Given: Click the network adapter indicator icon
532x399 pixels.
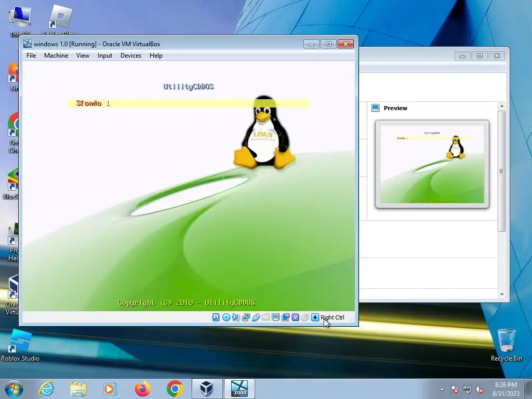Looking at the screenshot, I should [x=246, y=317].
